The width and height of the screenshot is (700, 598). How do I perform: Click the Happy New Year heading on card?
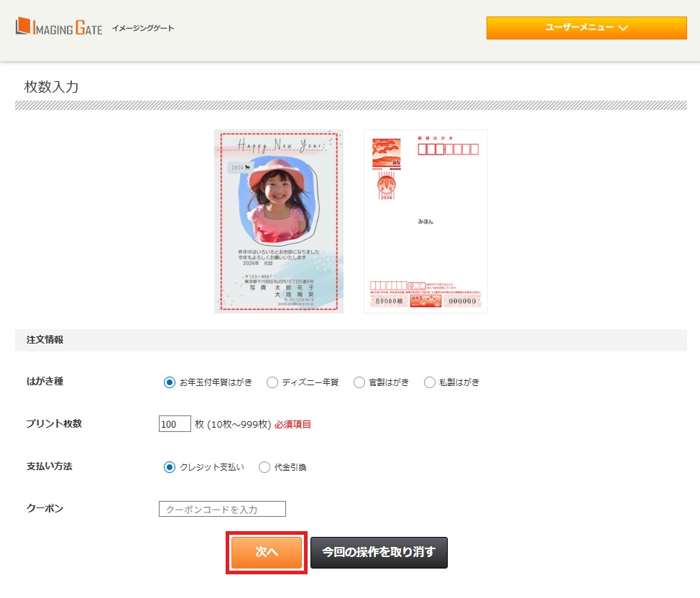pyautogui.click(x=280, y=145)
